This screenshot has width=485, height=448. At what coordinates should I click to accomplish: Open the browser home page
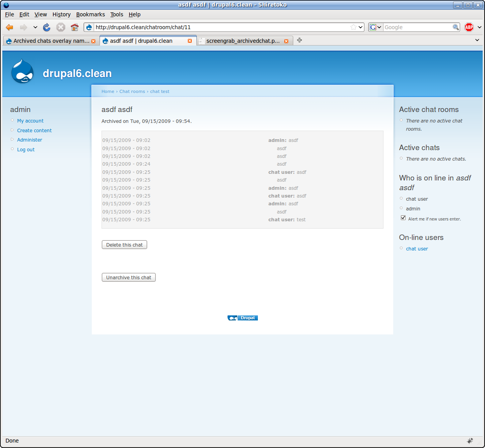[x=74, y=27]
